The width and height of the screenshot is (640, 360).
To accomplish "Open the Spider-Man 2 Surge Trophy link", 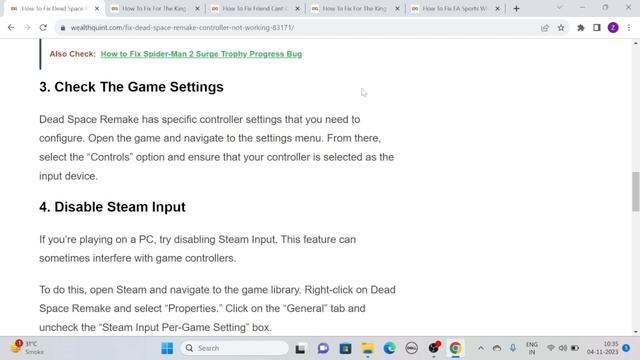I will pyautogui.click(x=201, y=54).
